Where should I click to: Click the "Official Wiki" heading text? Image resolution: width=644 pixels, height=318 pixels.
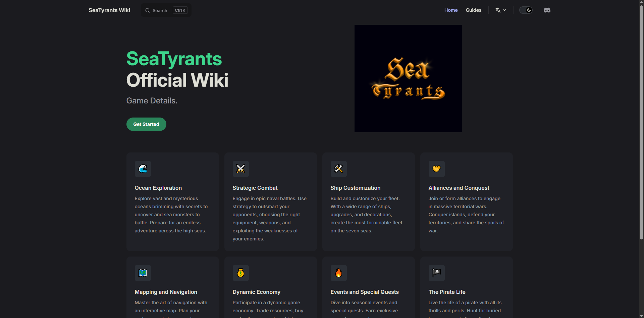tap(177, 80)
